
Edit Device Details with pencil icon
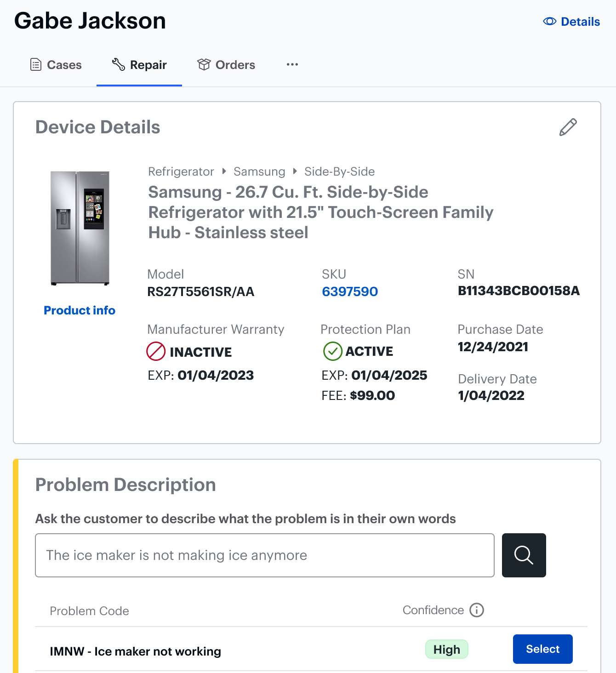(568, 127)
